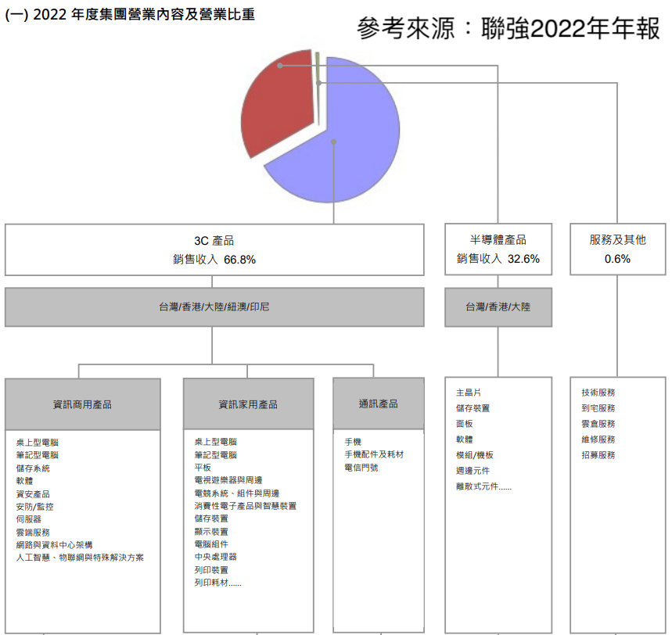Image resolution: width=672 pixels, height=635 pixels.
Task: Click the '中央處理器' item
Action: pos(216,557)
